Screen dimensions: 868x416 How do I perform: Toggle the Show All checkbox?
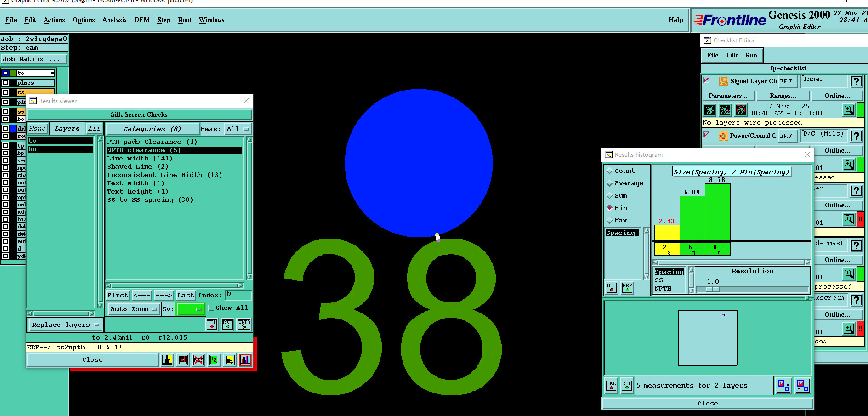(211, 308)
